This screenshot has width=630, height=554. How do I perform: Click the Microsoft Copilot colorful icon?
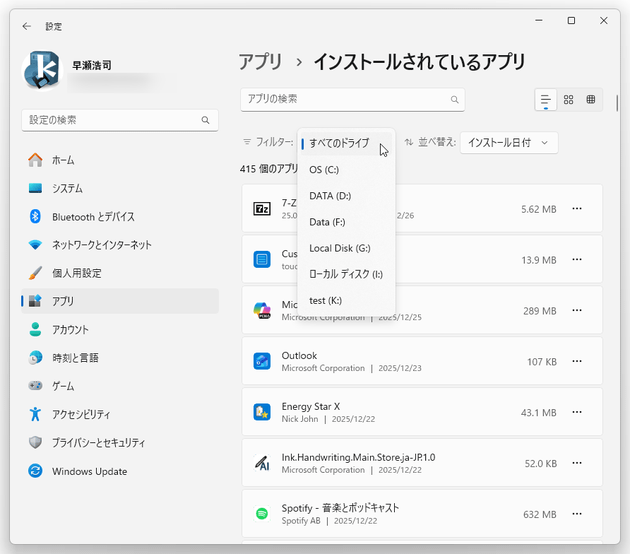(x=262, y=311)
